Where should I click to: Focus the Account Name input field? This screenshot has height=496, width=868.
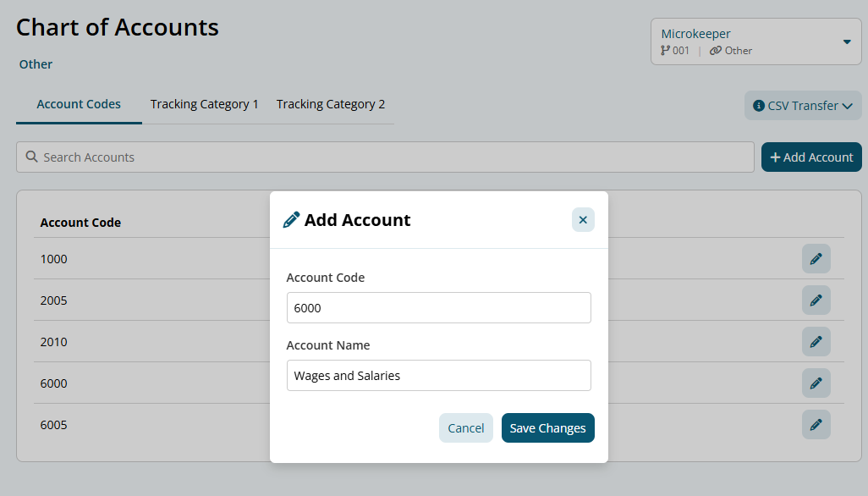(x=438, y=376)
